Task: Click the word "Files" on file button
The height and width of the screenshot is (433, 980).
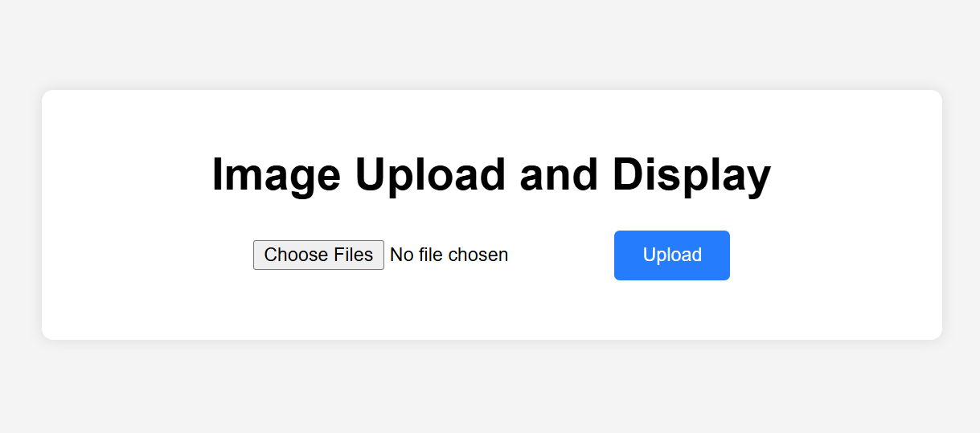Action: (349, 255)
